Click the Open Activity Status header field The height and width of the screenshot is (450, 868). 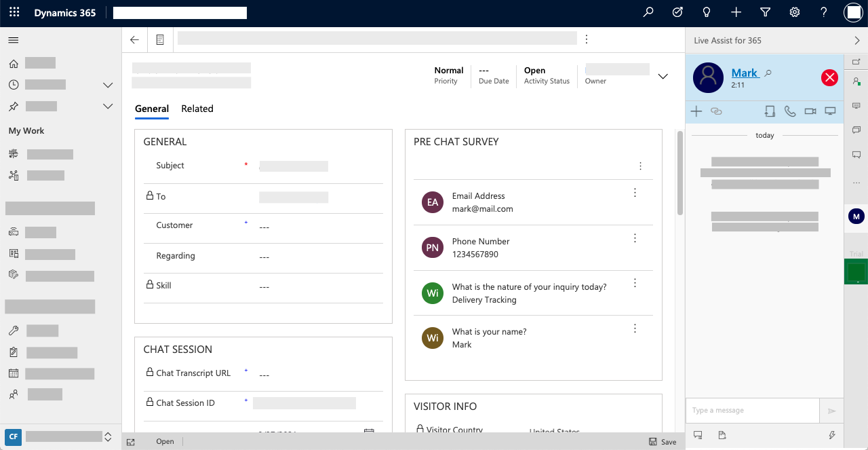tap(547, 75)
